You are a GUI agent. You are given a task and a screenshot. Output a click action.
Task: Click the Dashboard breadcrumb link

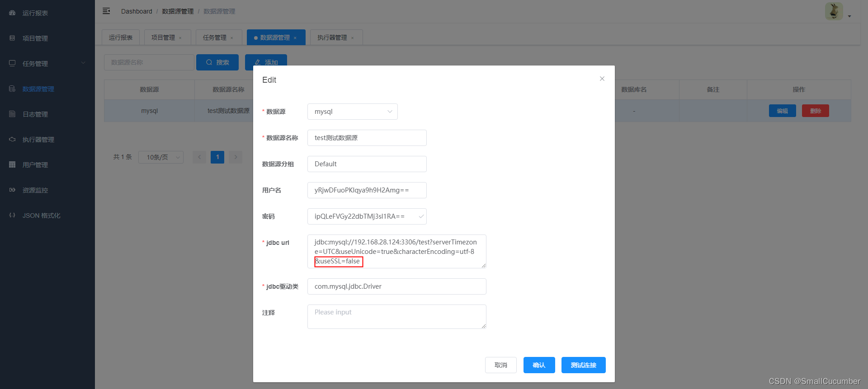(137, 11)
